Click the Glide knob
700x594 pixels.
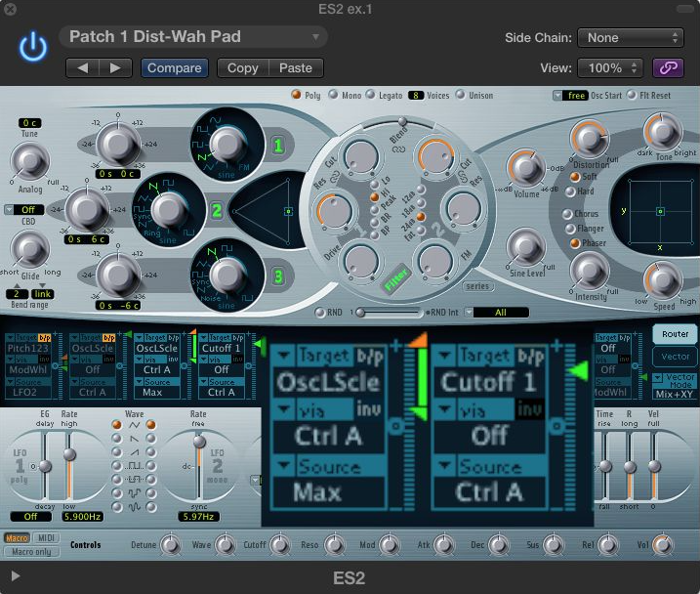pyautogui.click(x=30, y=248)
